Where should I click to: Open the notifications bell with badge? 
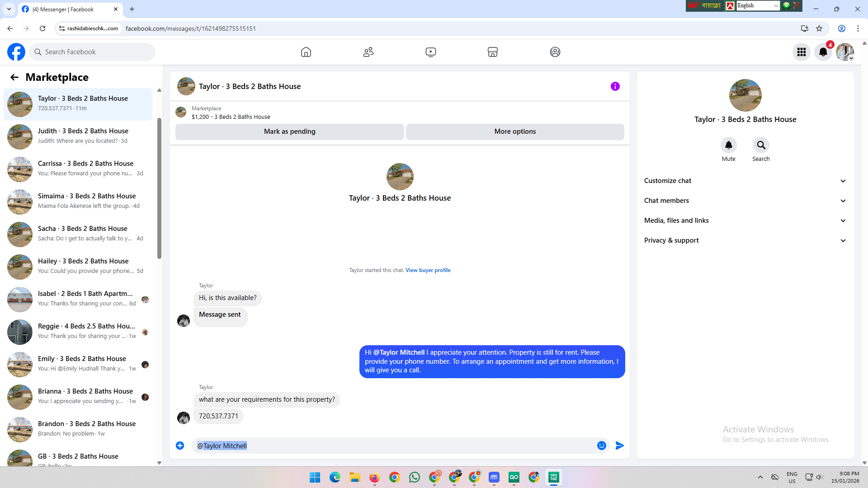(823, 52)
